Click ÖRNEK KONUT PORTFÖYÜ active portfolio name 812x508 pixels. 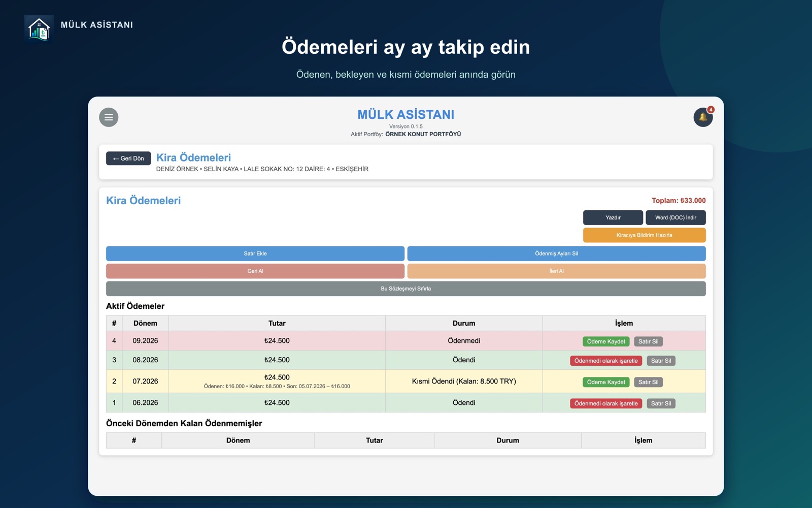point(423,134)
